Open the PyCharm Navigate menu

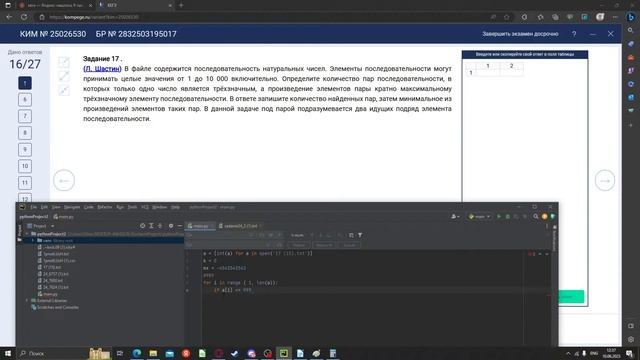pyautogui.click(x=72, y=207)
